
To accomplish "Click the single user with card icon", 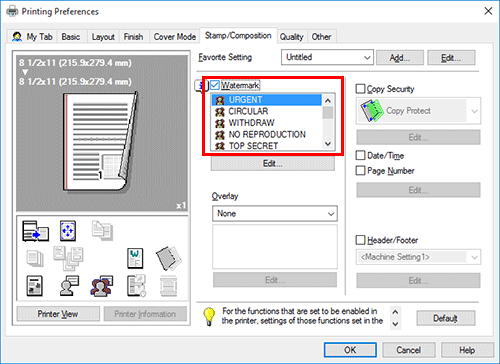I will [x=69, y=286].
